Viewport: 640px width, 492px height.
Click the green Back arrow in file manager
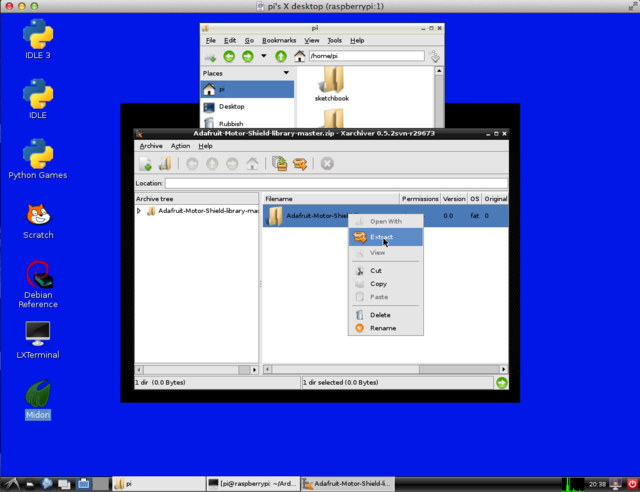(x=229, y=57)
